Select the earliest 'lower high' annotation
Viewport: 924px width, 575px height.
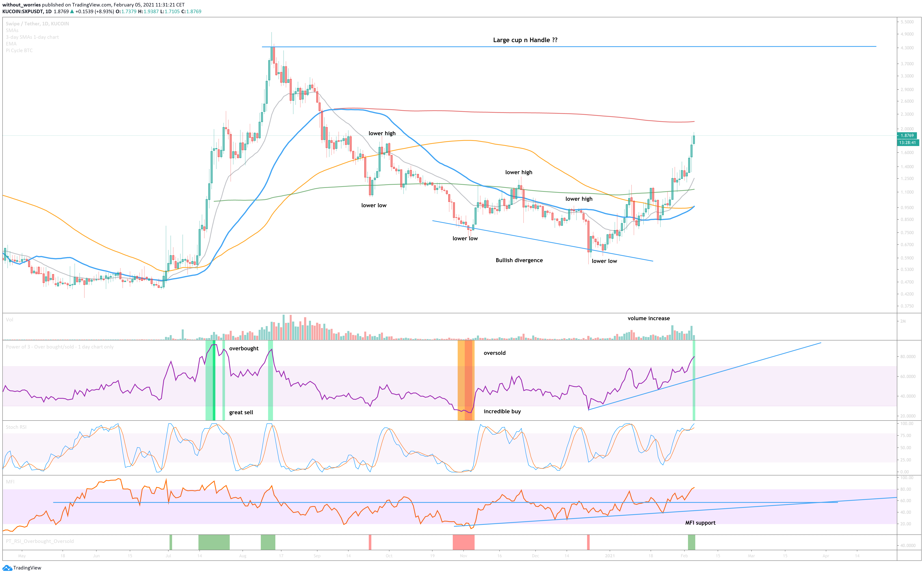pos(382,133)
